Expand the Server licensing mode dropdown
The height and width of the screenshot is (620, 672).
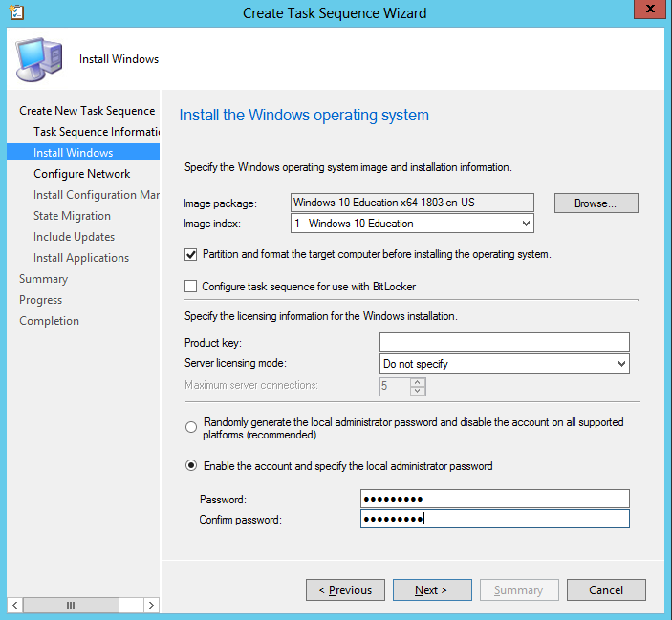pos(505,364)
